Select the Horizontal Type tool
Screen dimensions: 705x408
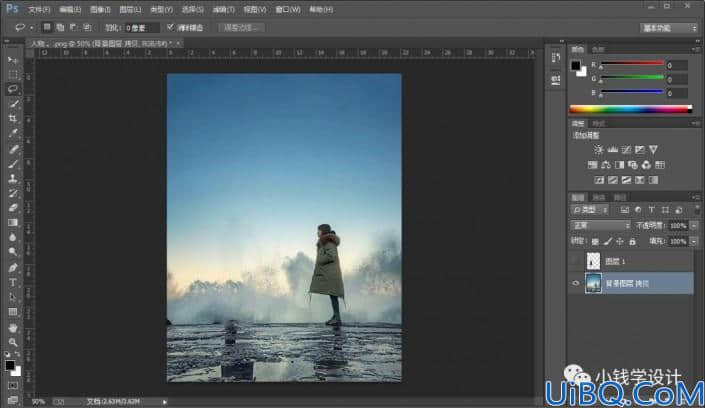point(13,282)
